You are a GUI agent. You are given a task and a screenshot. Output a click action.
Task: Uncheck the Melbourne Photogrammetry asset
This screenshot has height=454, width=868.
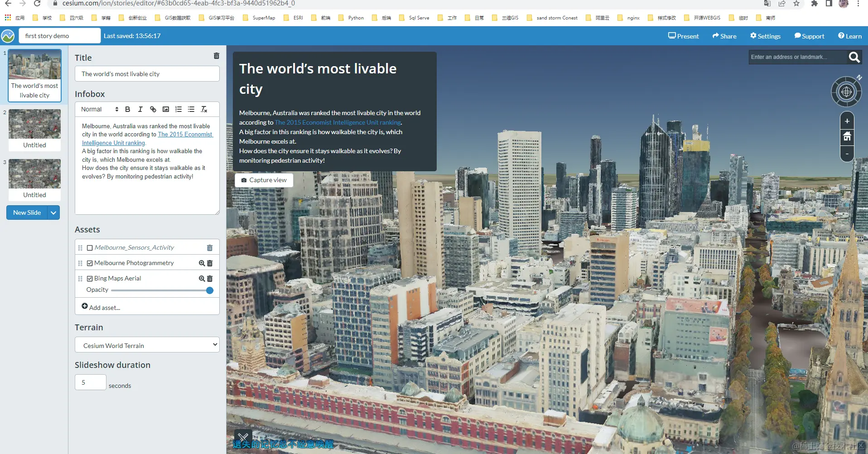(x=90, y=263)
